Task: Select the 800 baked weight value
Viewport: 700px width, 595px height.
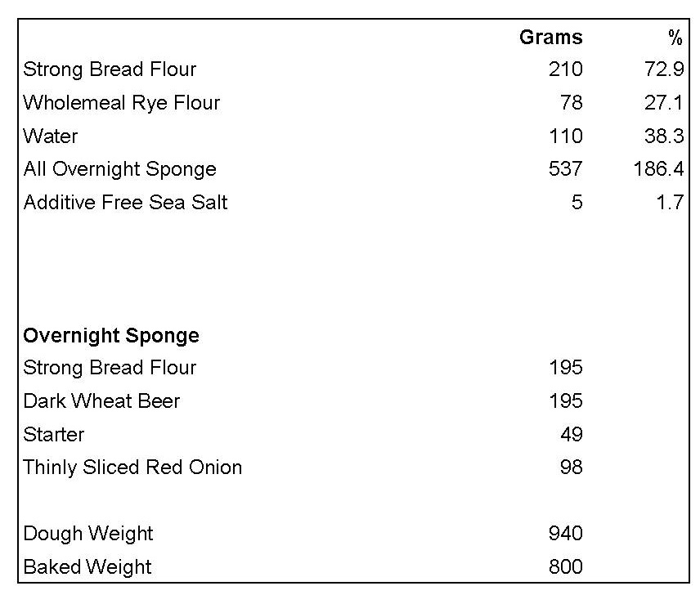Action: pos(566,566)
